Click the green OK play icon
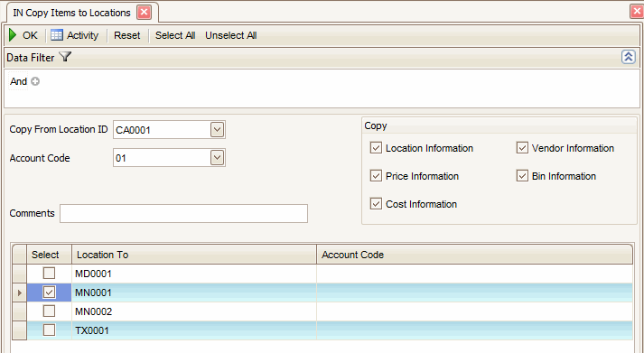The width and height of the screenshot is (644, 353). pos(13,35)
